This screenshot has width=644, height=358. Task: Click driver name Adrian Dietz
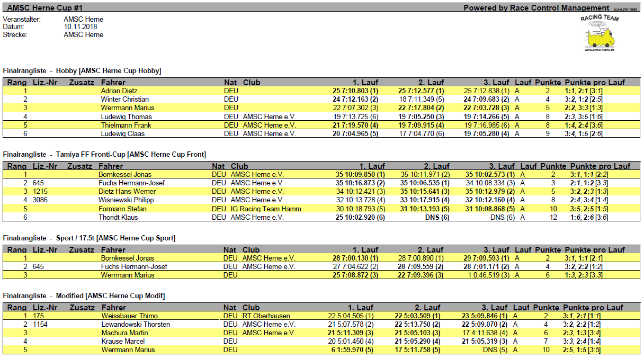[x=119, y=91]
